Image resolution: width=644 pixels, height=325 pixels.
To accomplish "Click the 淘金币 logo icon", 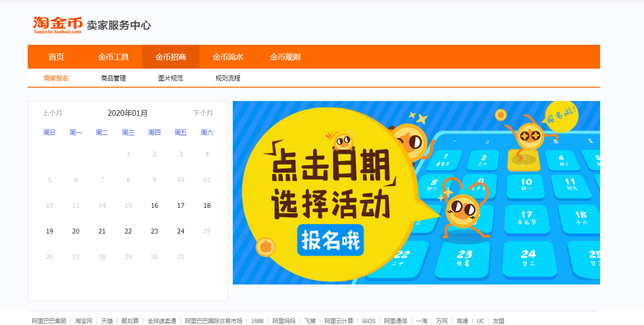I will [x=57, y=24].
